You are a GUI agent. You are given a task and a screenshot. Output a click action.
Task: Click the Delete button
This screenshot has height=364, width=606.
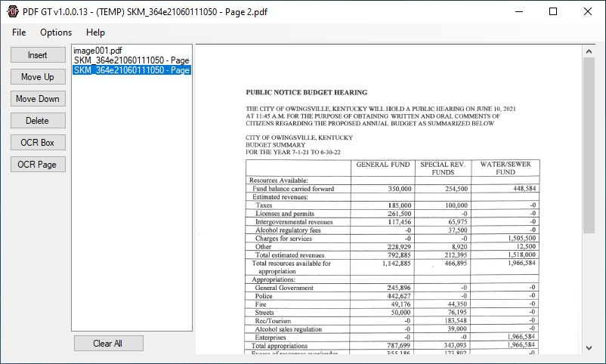(38, 121)
